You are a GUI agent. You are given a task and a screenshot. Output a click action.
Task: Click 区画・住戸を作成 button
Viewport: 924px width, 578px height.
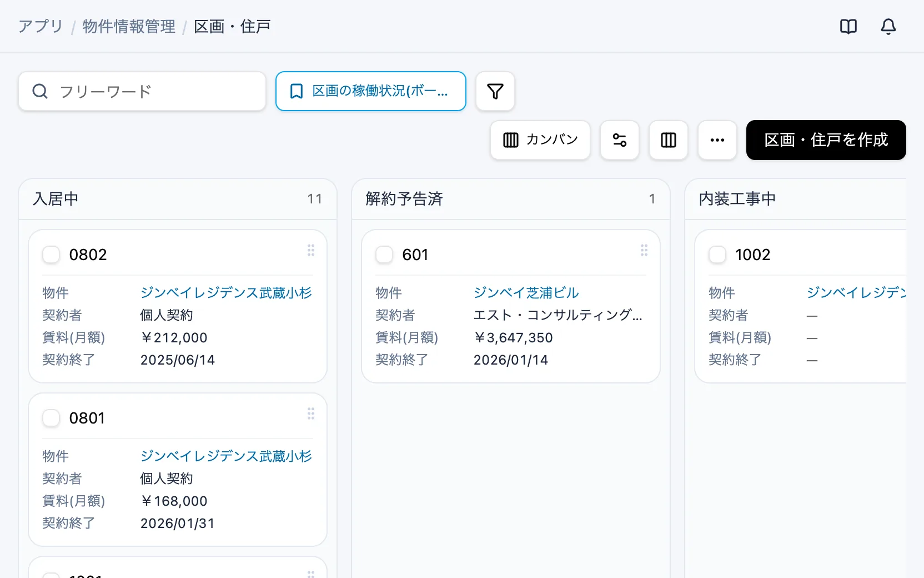click(826, 140)
